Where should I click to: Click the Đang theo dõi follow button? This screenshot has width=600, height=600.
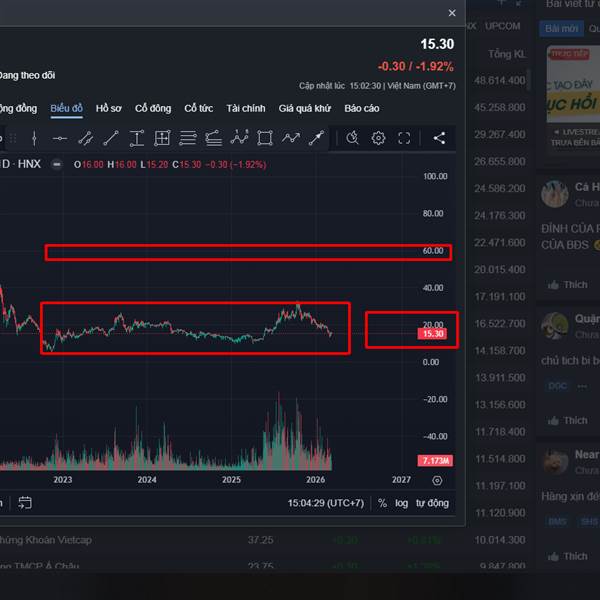tap(27, 75)
